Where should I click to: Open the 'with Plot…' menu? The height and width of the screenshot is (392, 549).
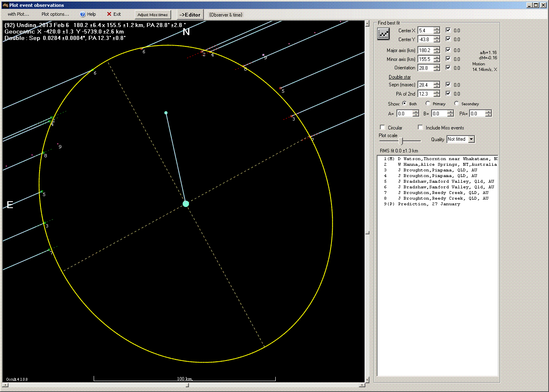coord(19,14)
